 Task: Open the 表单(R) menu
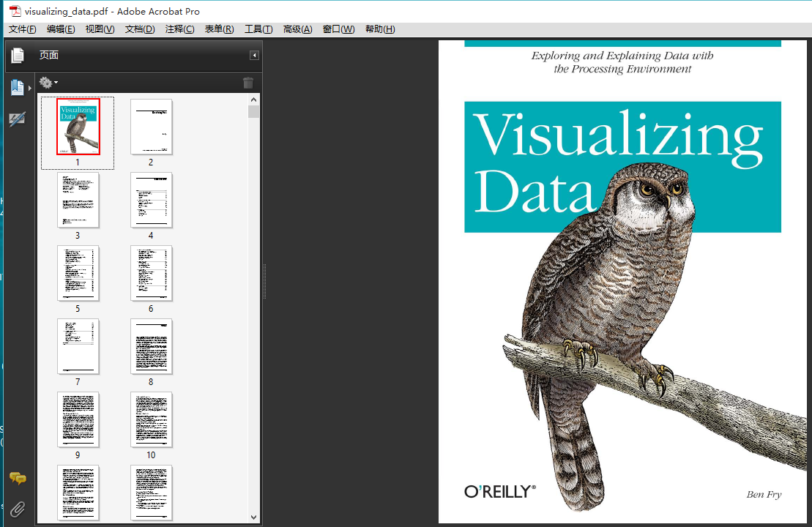point(219,29)
